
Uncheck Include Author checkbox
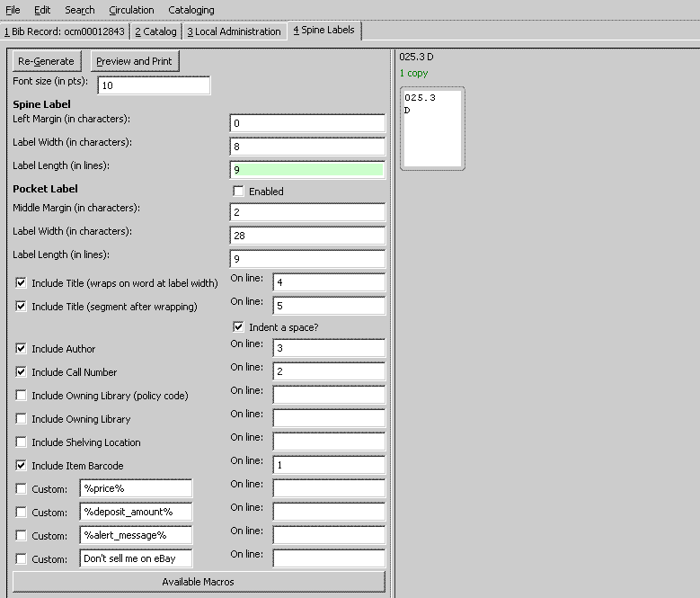(x=22, y=349)
